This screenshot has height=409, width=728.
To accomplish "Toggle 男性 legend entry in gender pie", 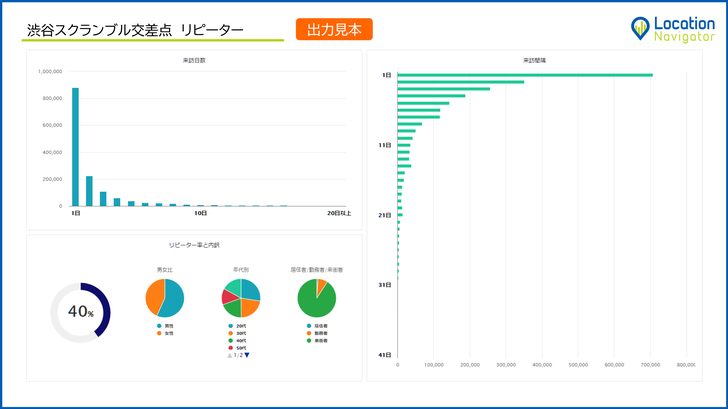I will tap(165, 326).
